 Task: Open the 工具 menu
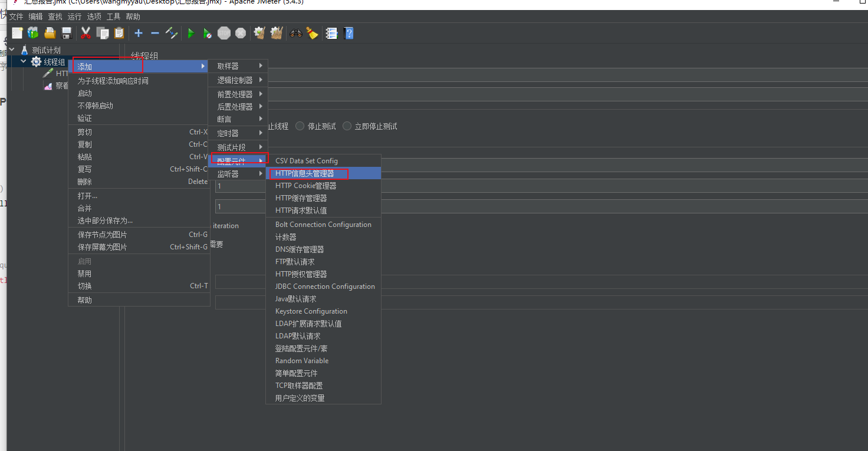tap(113, 17)
